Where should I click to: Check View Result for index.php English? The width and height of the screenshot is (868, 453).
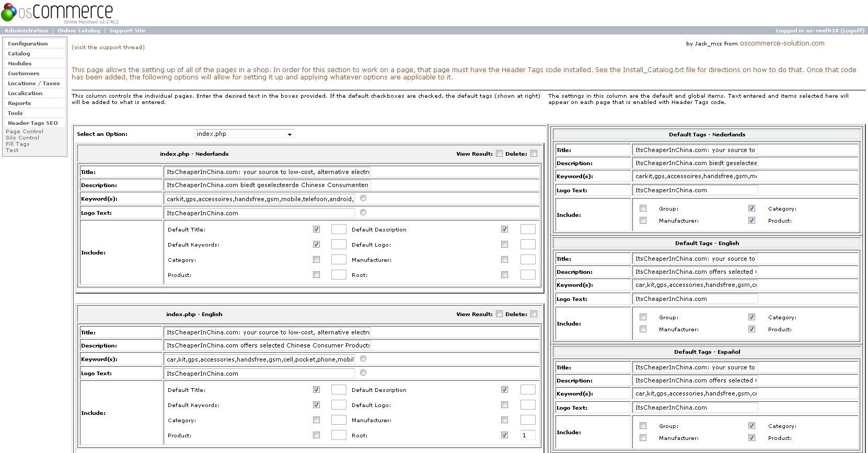tap(500, 314)
